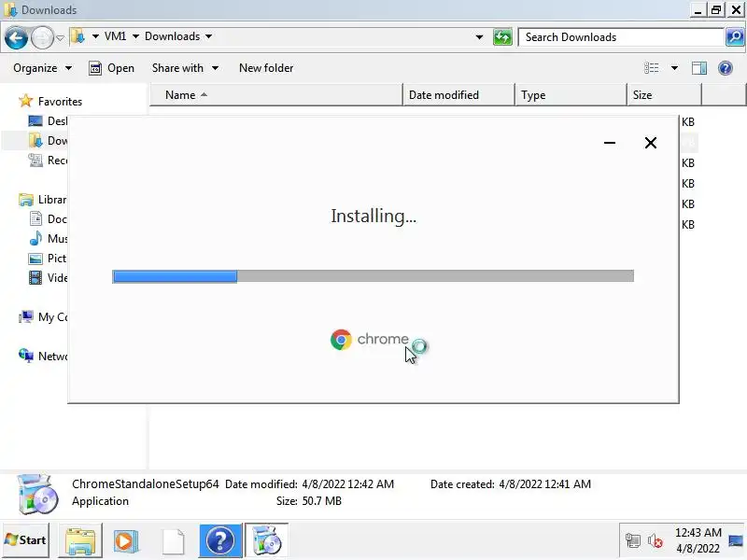Close the Chrome installer dialog
The image size is (747, 560).
(650, 143)
